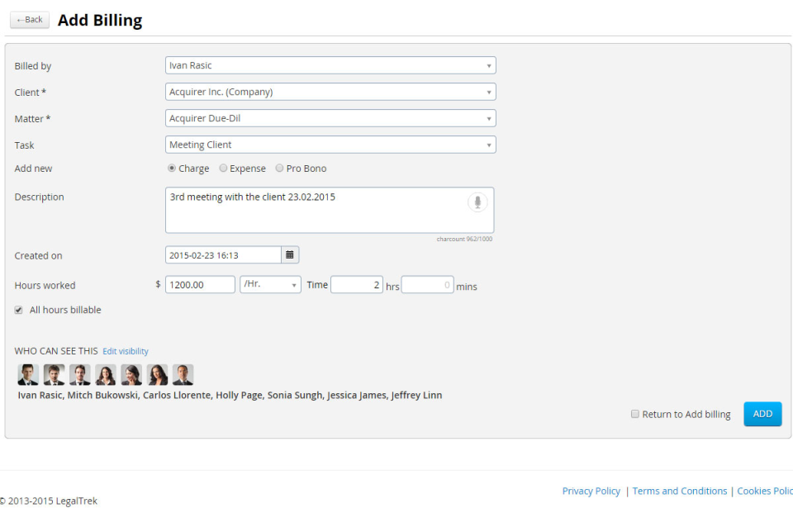Click Ivan Rasic's avatar thumbnail
The height and width of the screenshot is (532, 793).
27,374
